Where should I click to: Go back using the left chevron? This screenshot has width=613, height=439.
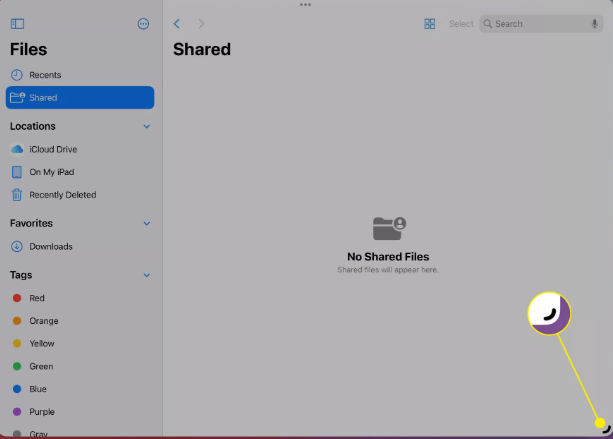coord(177,24)
